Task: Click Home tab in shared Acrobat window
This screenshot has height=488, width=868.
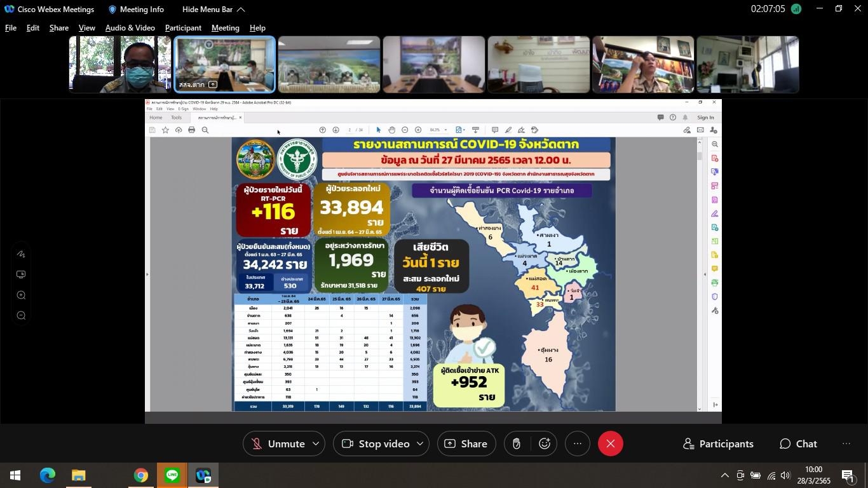Action: (x=156, y=118)
